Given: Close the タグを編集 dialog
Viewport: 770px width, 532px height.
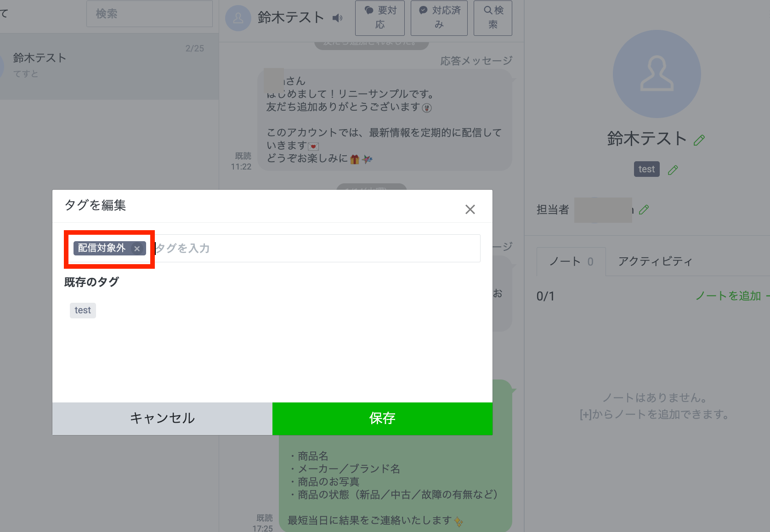Looking at the screenshot, I should click(470, 209).
